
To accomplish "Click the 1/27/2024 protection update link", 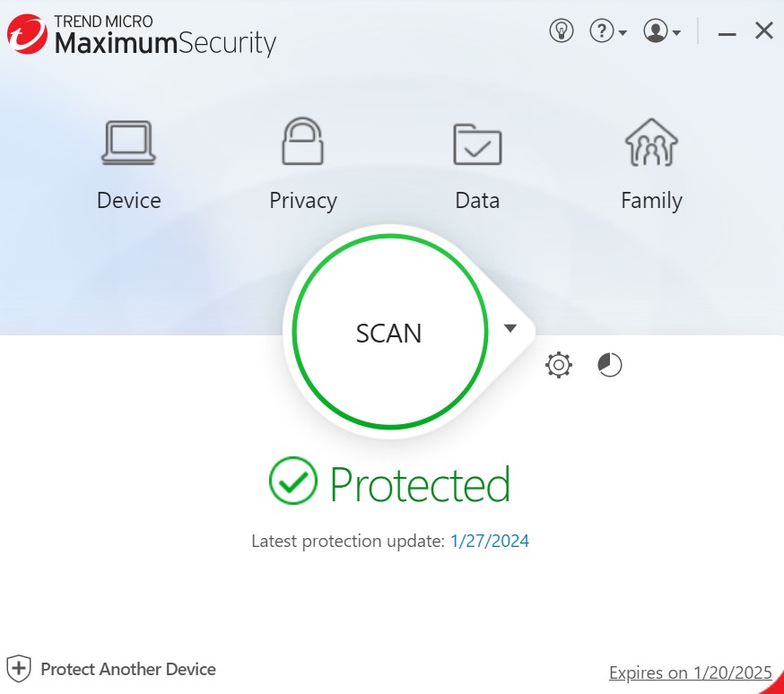I will pyautogui.click(x=490, y=541).
